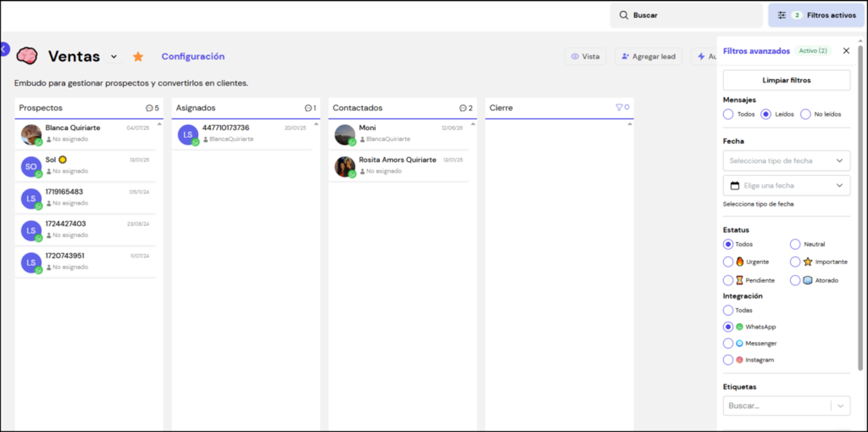Click the SO avatar of Sol
Screen dimensions: 868x432
(x=31, y=167)
